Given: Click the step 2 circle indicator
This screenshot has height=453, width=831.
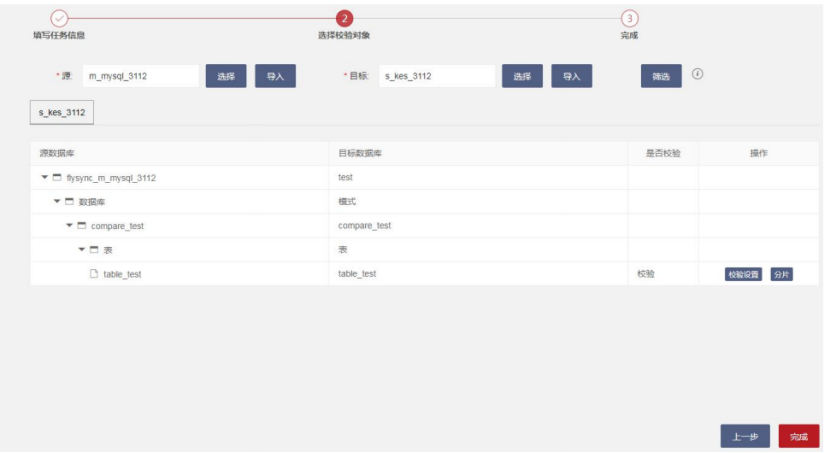Looking at the screenshot, I should pyautogui.click(x=344, y=19).
